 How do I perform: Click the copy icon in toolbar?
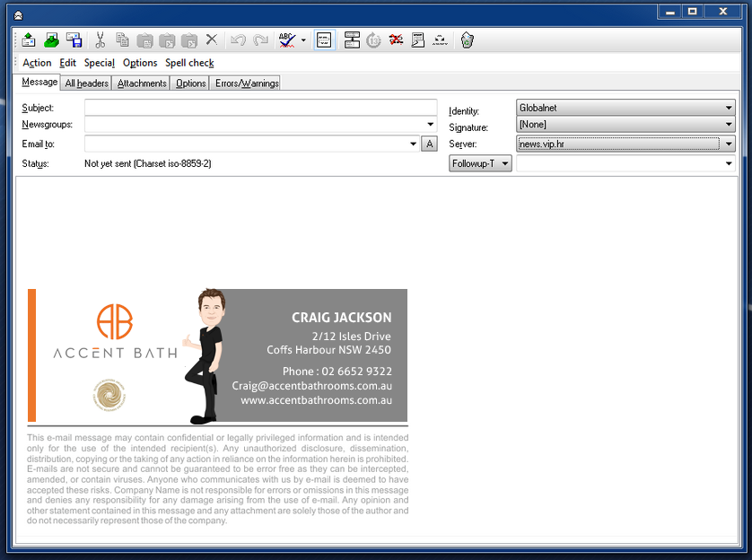click(122, 40)
